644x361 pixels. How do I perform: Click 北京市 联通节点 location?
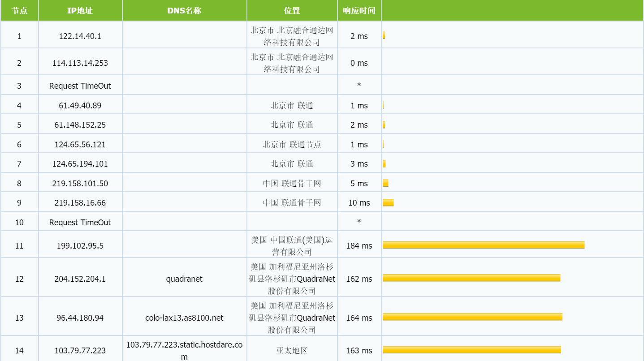(x=292, y=145)
